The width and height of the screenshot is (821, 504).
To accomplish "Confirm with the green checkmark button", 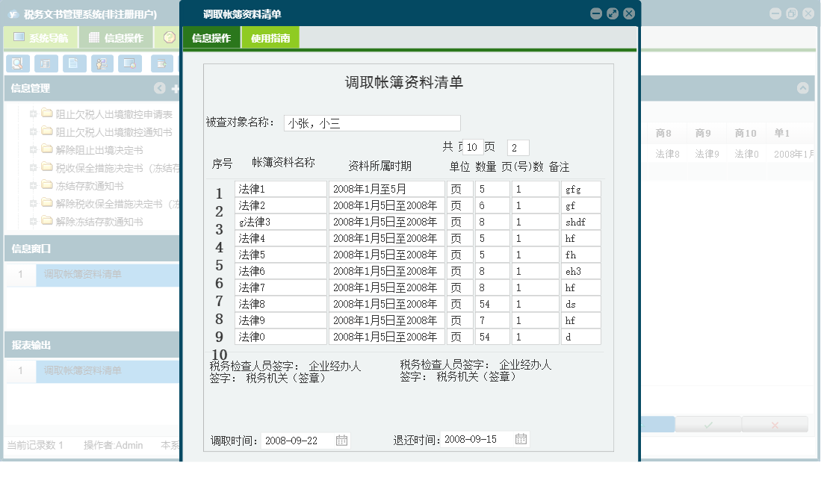I will click(x=707, y=423).
